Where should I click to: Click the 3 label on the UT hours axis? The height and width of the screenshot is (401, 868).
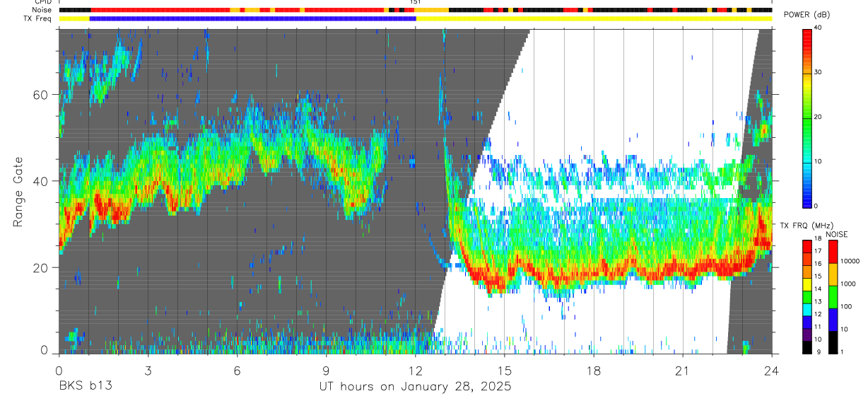click(148, 371)
